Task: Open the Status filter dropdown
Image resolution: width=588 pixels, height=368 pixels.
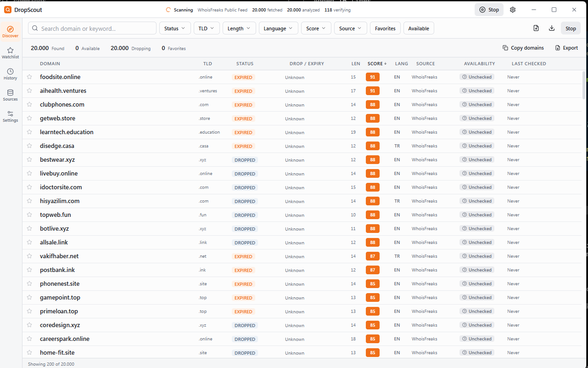Action: (x=175, y=28)
